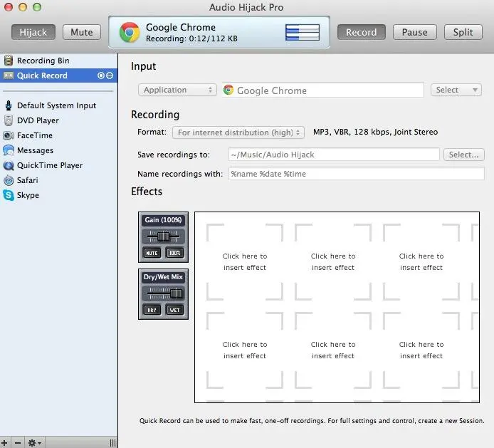Set mix to WET

(175, 310)
